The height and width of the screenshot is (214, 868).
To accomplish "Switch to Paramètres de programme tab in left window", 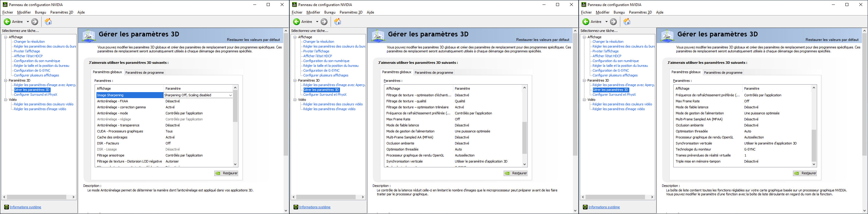I will click(x=144, y=72).
